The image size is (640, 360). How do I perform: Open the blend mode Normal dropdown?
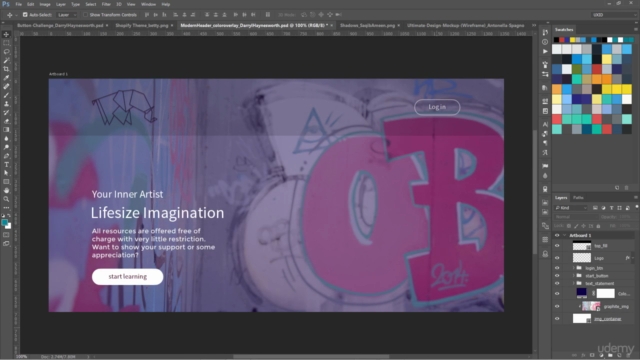[576, 217]
